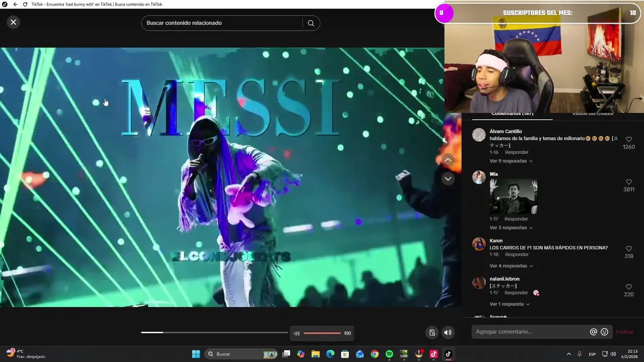Open File Explorer from the taskbar
The height and width of the screenshot is (362, 644).
315,354
